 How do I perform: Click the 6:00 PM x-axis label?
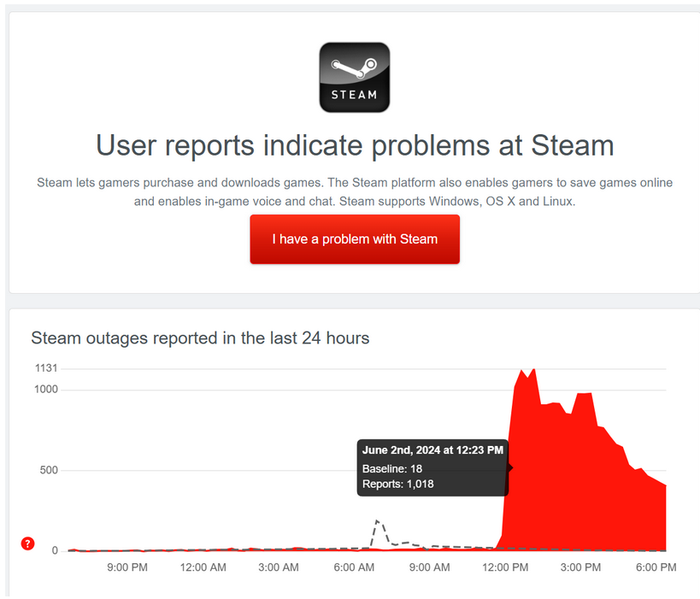pos(656,567)
